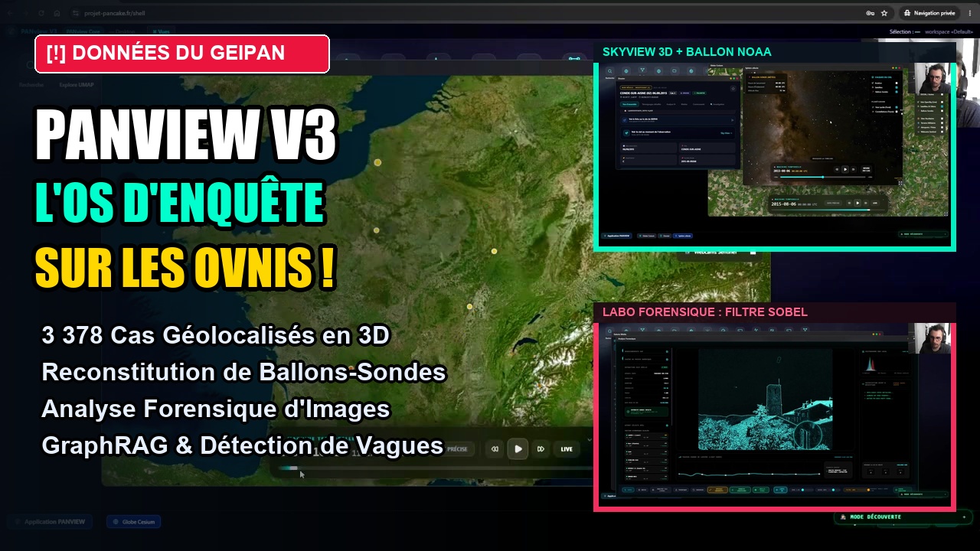Open the workspace Default selector

coord(949,31)
